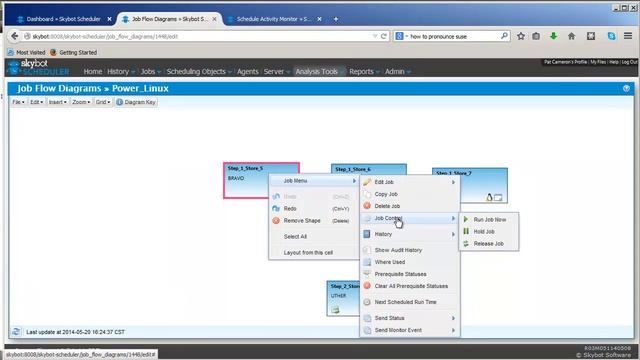Open the Grid dropdown in diagram toolbar

(x=103, y=102)
